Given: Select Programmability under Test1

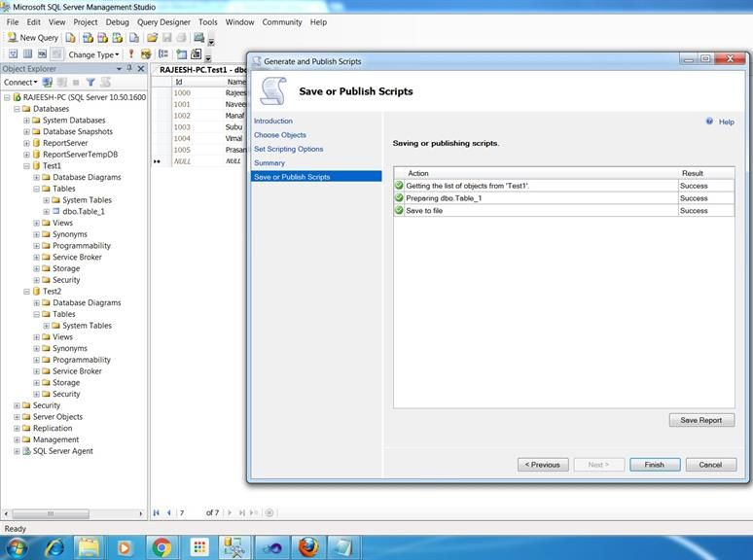Looking at the screenshot, I should 82,246.
